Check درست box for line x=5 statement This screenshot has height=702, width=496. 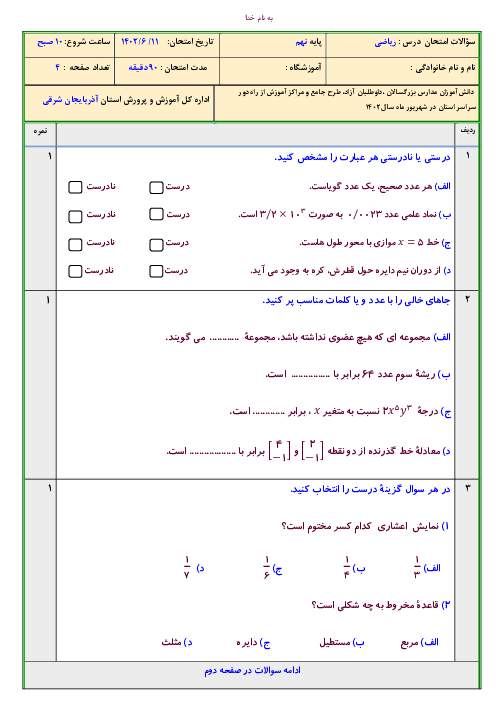pos(156,244)
